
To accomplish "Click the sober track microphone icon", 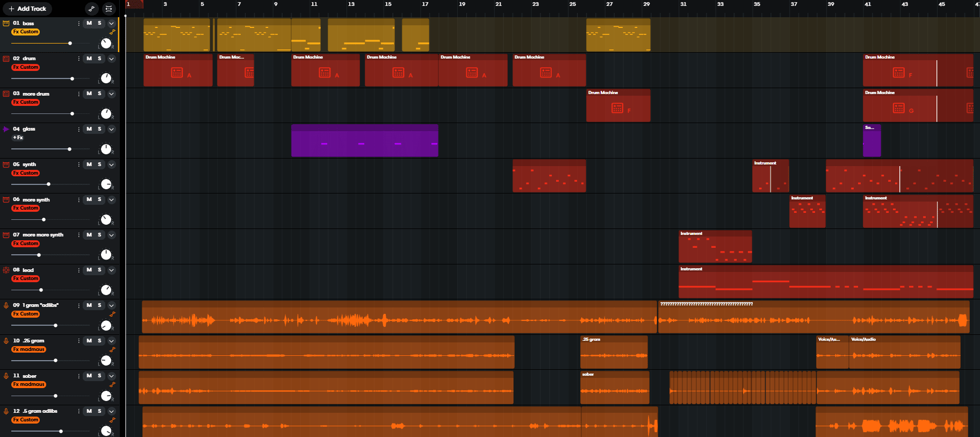I will click(x=6, y=376).
